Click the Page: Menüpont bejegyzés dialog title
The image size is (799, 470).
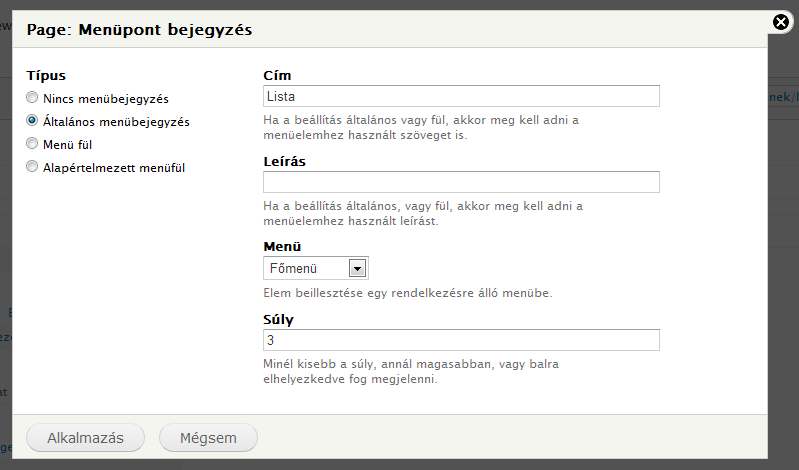139,30
